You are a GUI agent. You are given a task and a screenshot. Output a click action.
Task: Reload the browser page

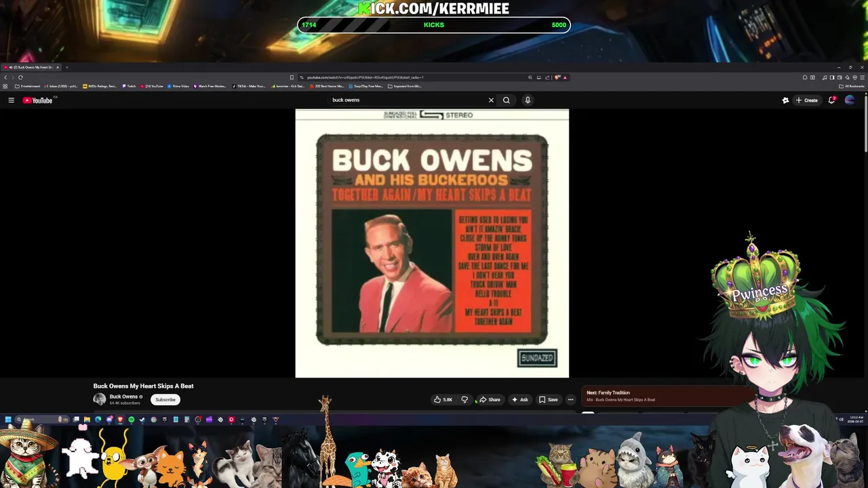tap(20, 77)
